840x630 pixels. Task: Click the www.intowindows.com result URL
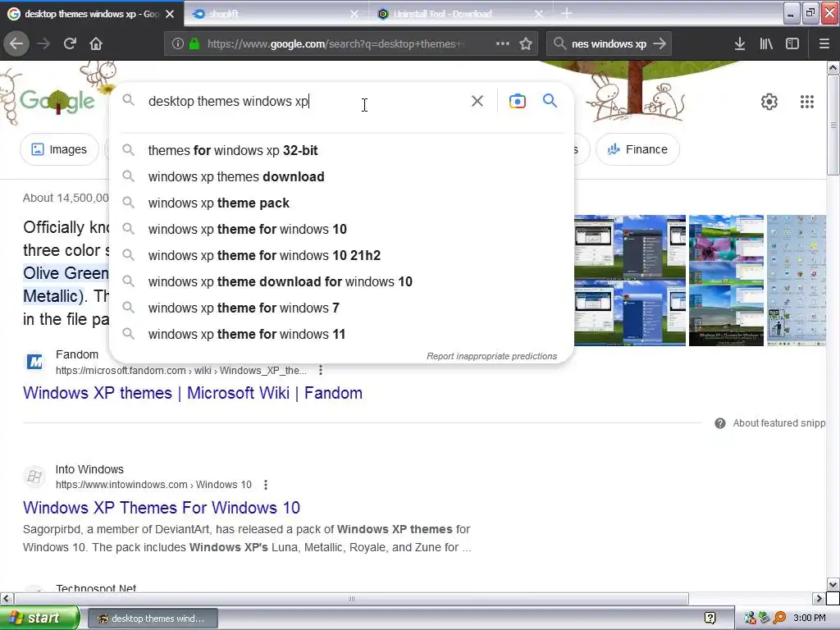click(x=153, y=485)
